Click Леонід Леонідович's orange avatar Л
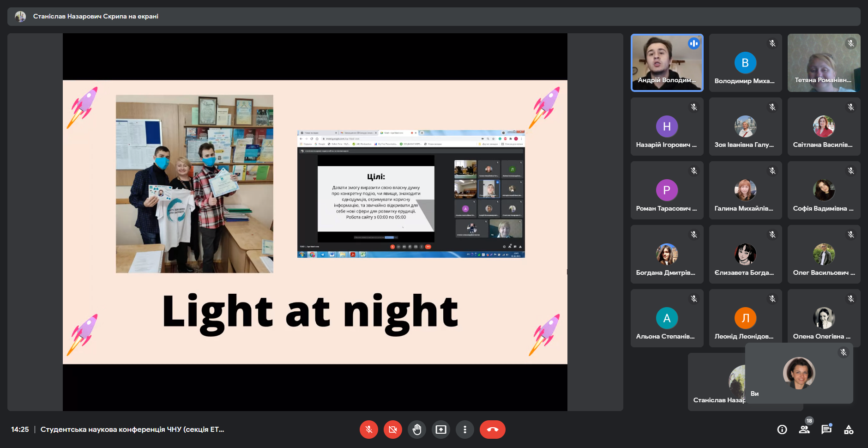Screen dimensions: 868x448 point(745,318)
